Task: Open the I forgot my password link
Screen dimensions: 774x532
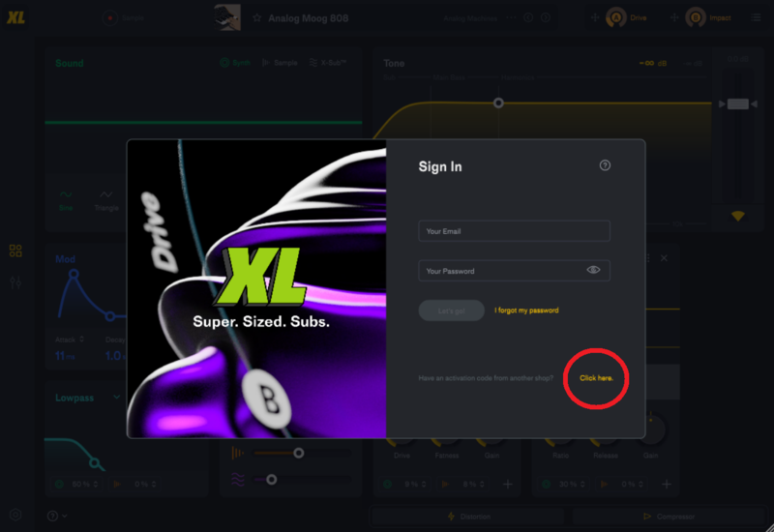Action: point(526,310)
